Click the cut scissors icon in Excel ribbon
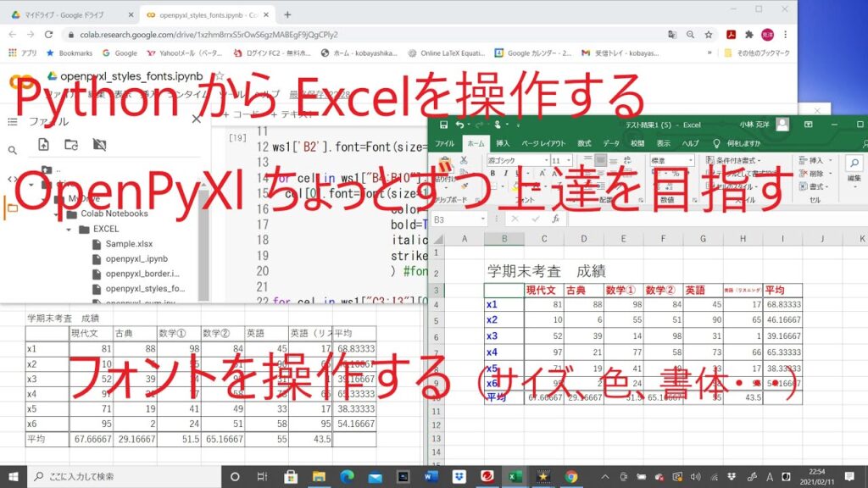This screenshot has width=868, height=488. pyautogui.click(x=464, y=160)
